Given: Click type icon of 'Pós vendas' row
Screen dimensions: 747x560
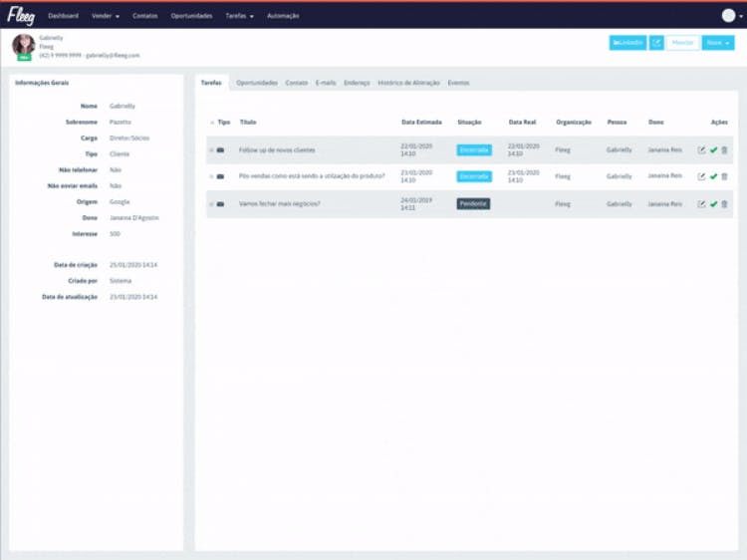Looking at the screenshot, I should 220,176.
